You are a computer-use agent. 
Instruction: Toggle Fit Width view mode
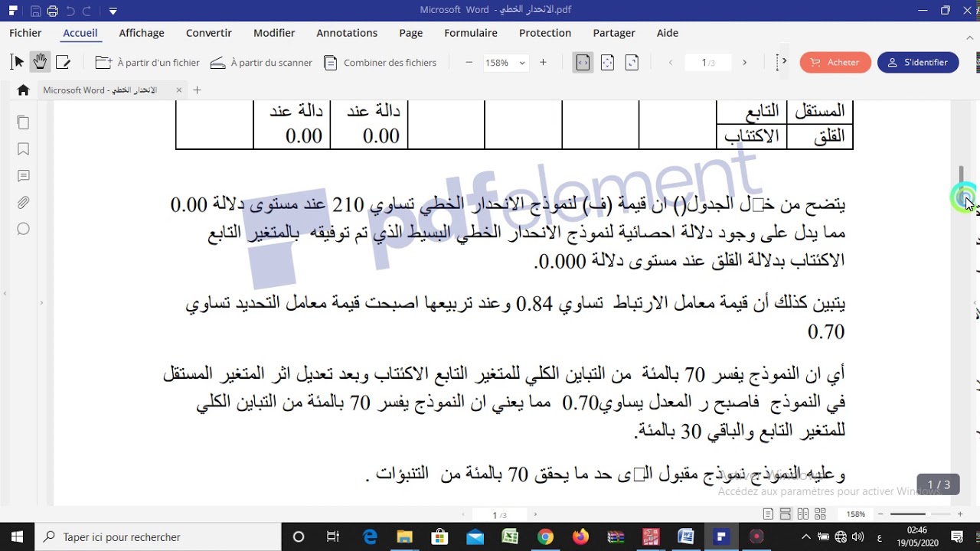(x=583, y=63)
